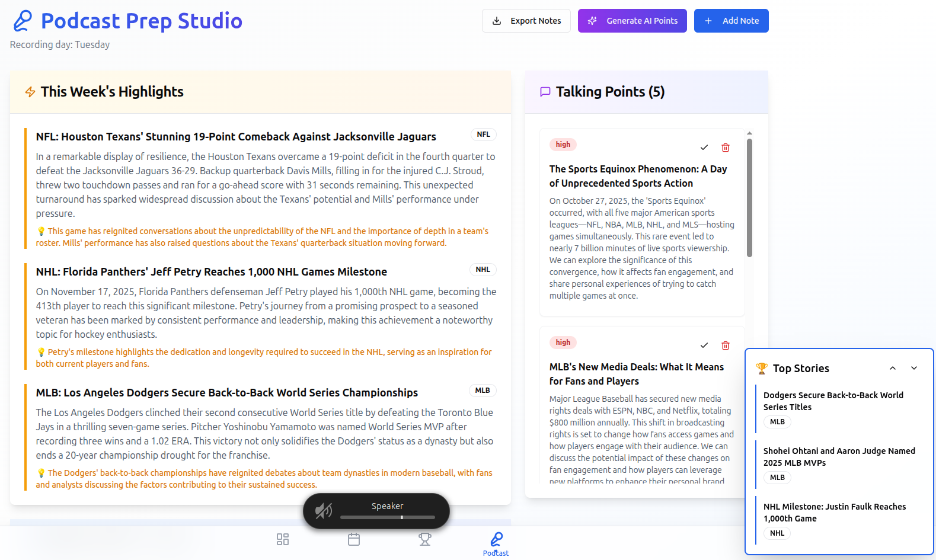Click the NFL badge on Texans comeback highlight
Viewport: 936px width, 560px height.
(x=484, y=135)
